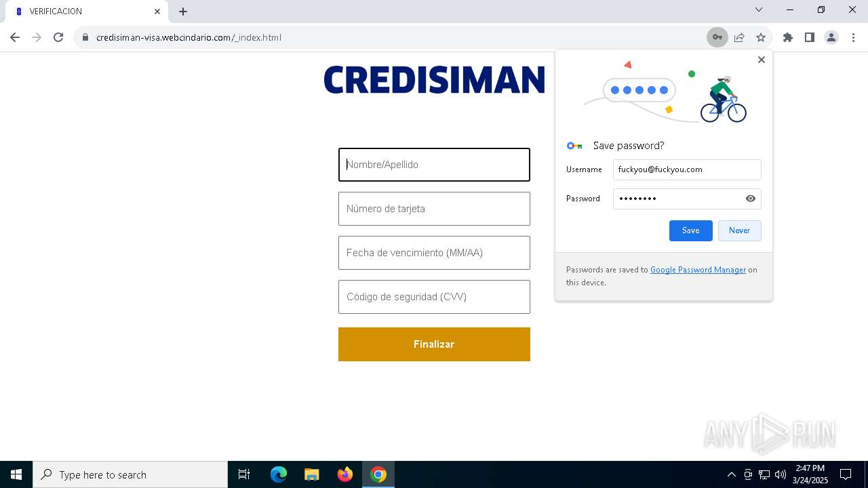The width and height of the screenshot is (868, 488).
Task: Click the Código de seguridad field
Action: coord(434,297)
